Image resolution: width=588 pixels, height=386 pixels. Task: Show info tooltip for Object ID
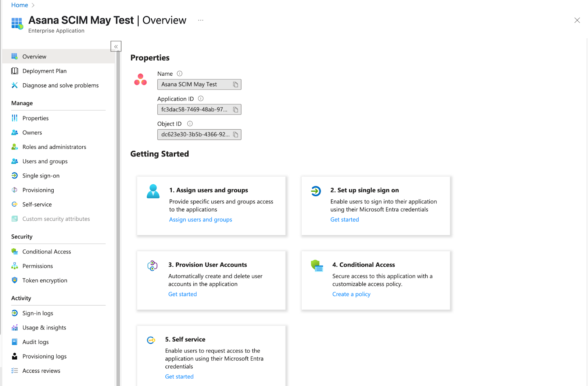pyautogui.click(x=190, y=124)
